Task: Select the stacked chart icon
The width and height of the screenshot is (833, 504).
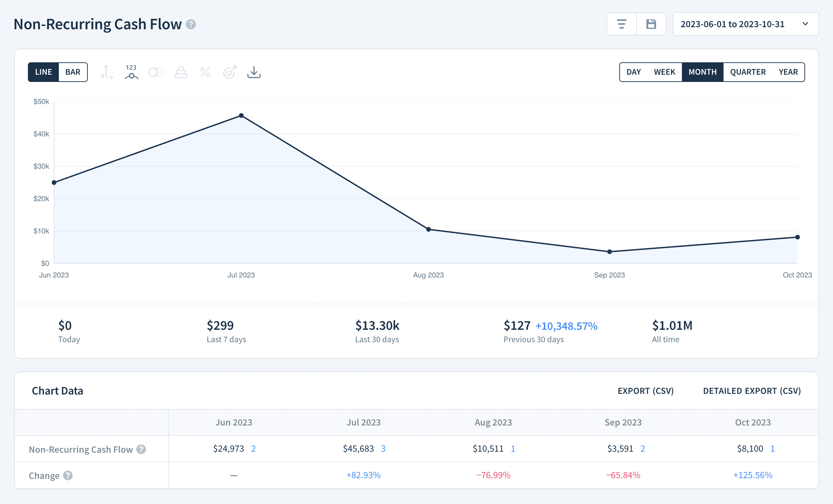Action: (x=181, y=72)
